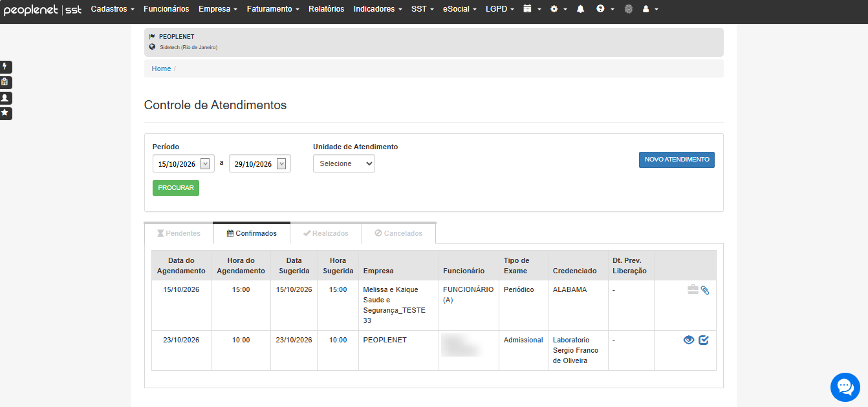
Task: Mark the Admissional appointment with check icon
Action: click(704, 340)
